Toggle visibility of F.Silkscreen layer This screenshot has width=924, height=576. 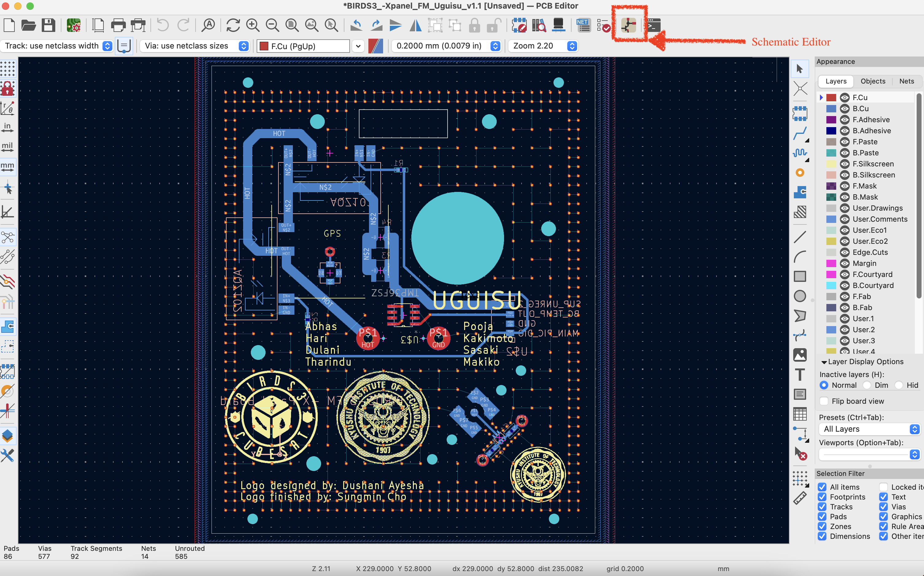click(844, 164)
